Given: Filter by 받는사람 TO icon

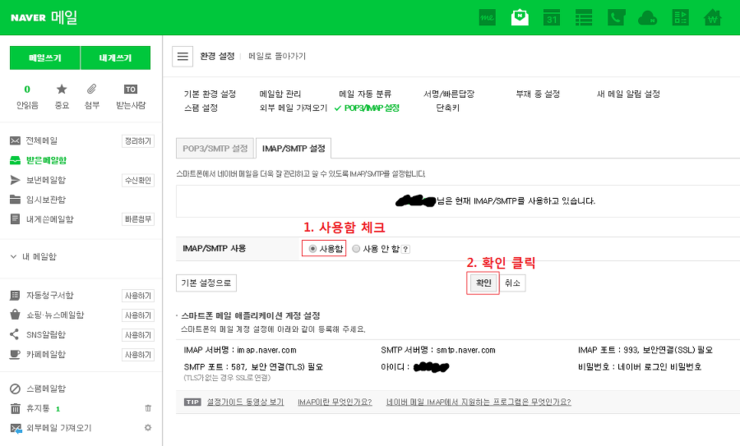Looking at the screenshot, I should coord(131,89).
